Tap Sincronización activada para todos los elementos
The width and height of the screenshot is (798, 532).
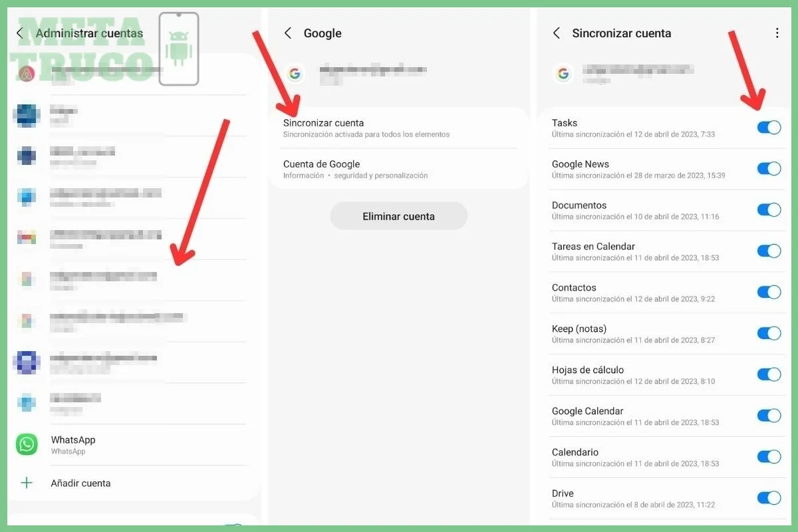[x=366, y=134]
